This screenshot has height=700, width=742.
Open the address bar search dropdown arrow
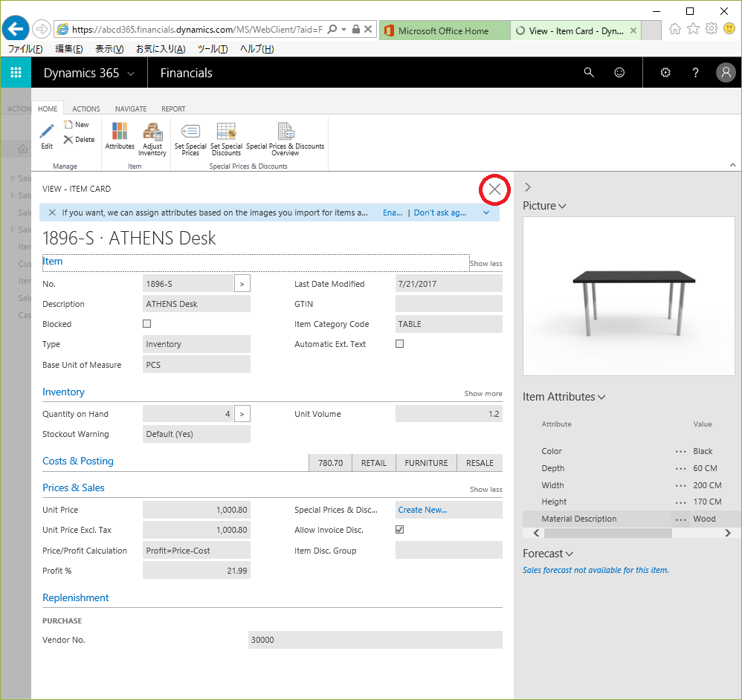coord(343,29)
